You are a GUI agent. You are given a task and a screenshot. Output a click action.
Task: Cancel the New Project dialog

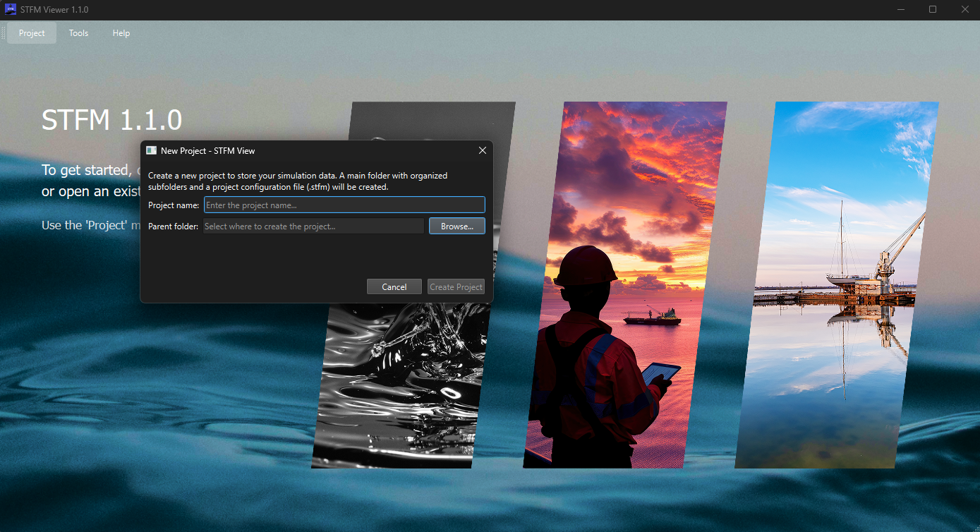(x=394, y=286)
